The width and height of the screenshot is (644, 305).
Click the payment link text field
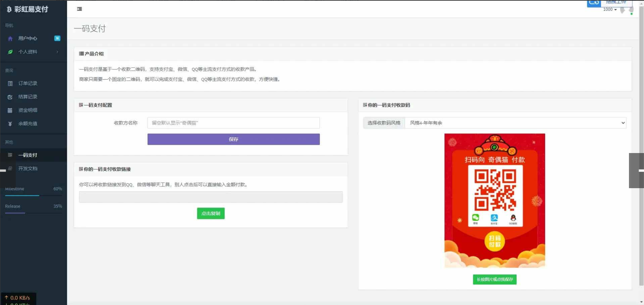point(211,197)
